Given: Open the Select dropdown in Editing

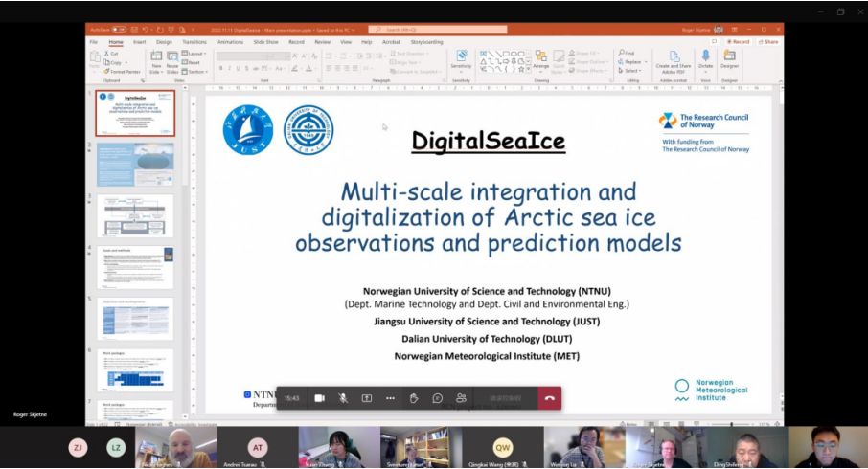Looking at the screenshot, I should 630,72.
